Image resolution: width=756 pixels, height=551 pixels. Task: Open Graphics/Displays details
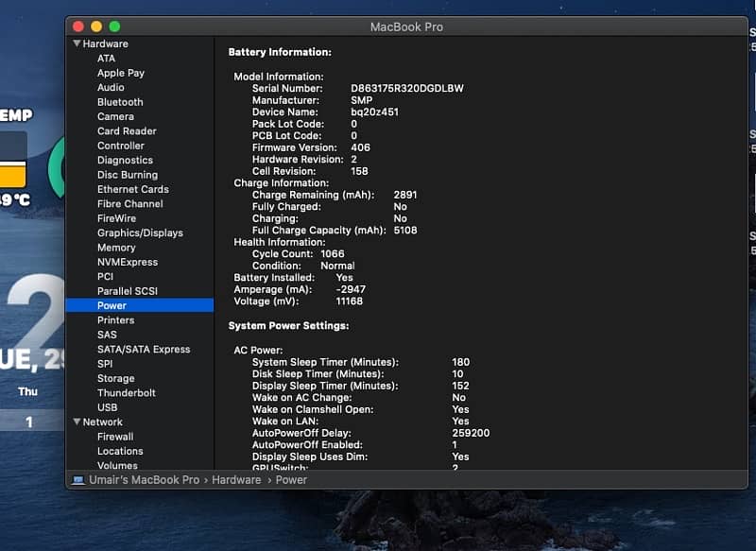pos(140,232)
